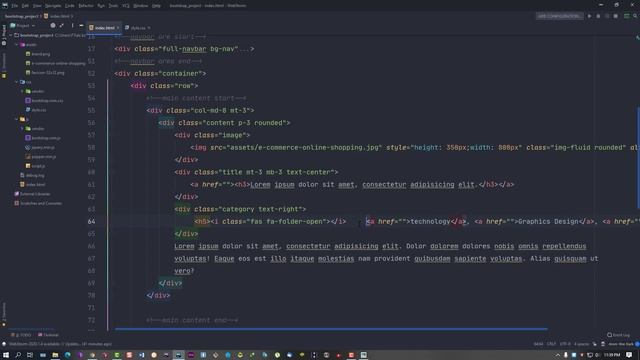Hide the Project panel with minus icon

tap(81, 25)
